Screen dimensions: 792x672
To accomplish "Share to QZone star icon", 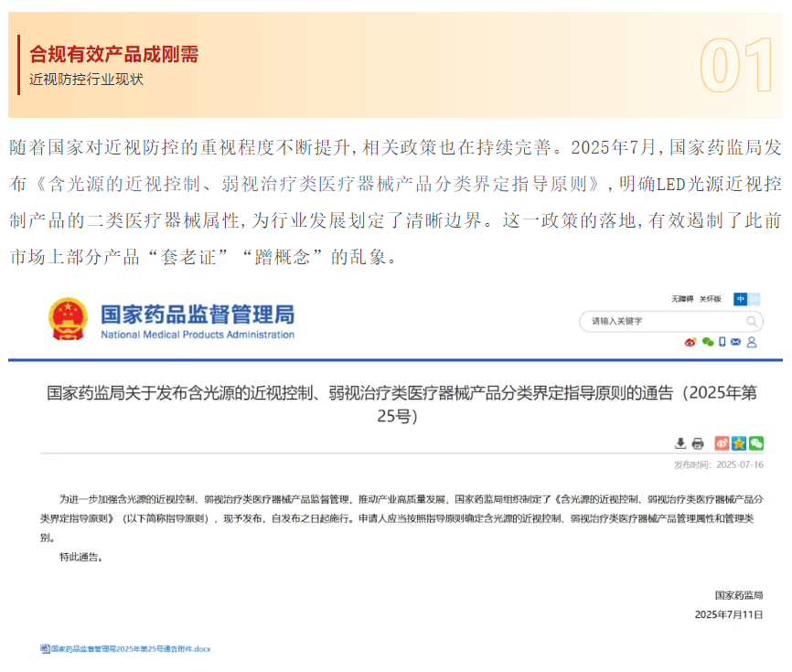I will 739,443.
